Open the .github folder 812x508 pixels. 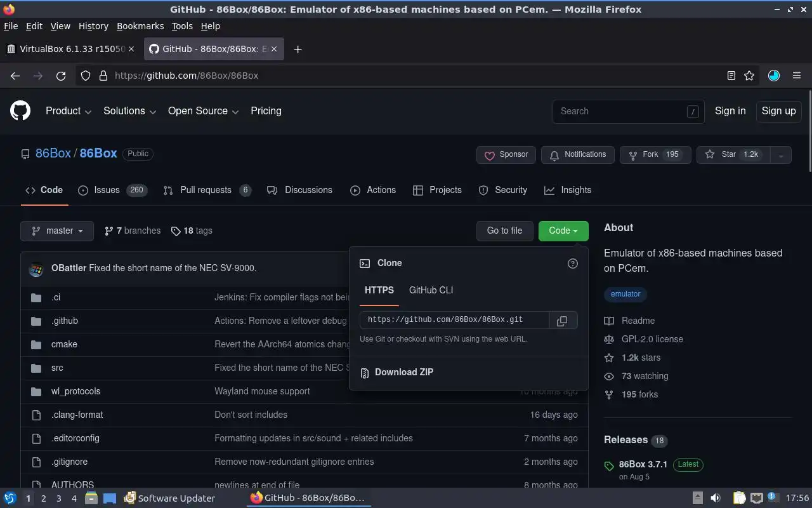point(65,321)
